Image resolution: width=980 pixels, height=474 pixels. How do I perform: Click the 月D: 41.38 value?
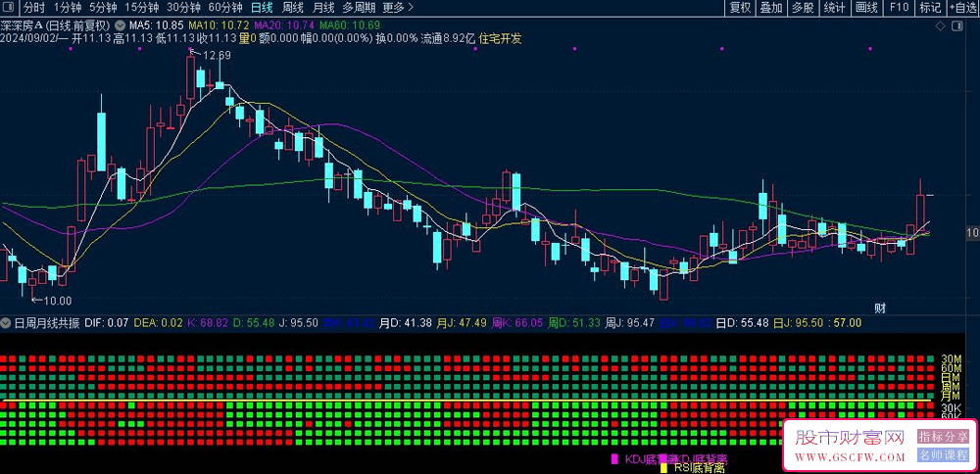407,323
